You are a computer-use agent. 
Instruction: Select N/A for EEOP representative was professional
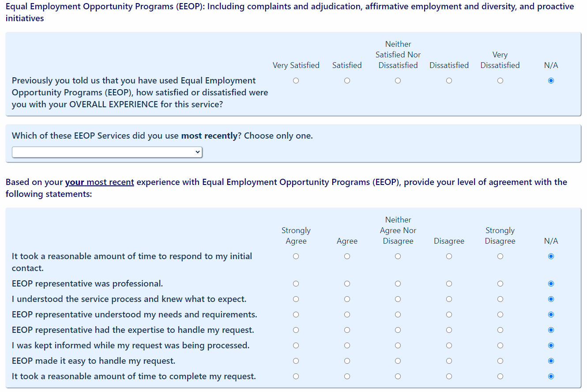click(x=551, y=284)
